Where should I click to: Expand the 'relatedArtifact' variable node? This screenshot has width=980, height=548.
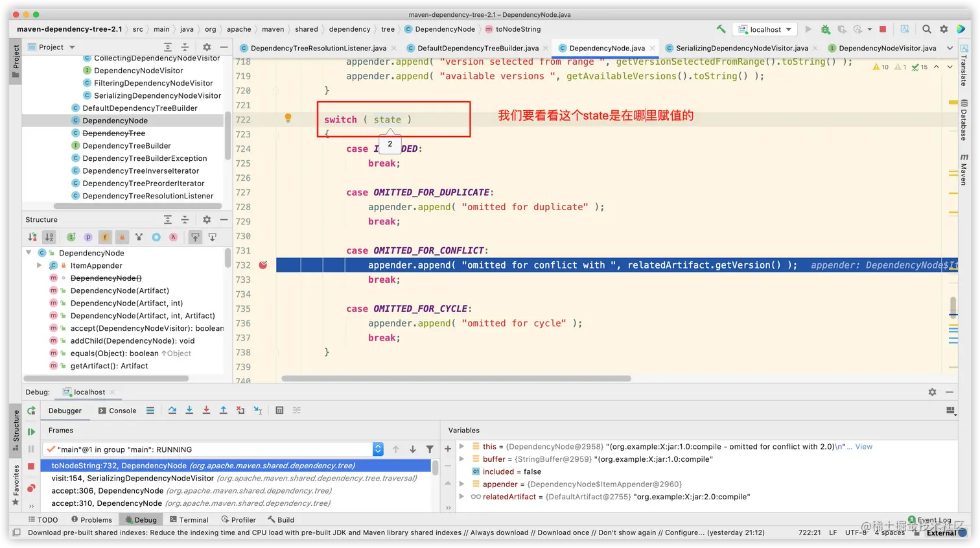click(461, 497)
